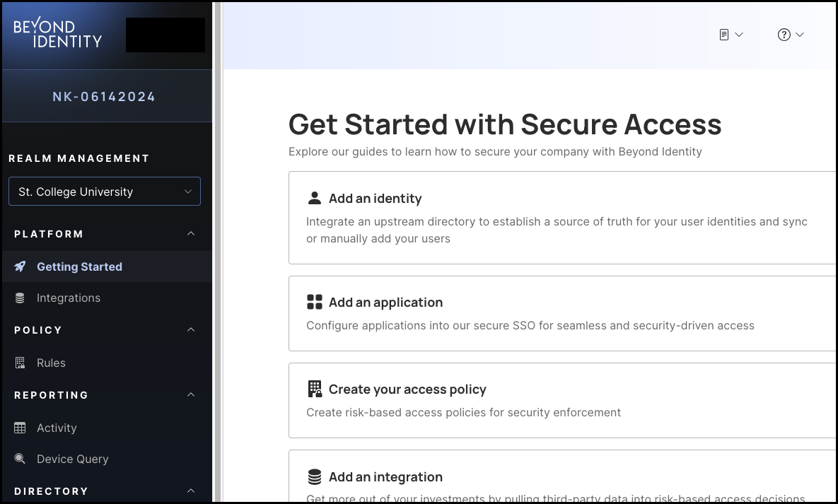Click the Explore our guides subtitle text

point(495,152)
